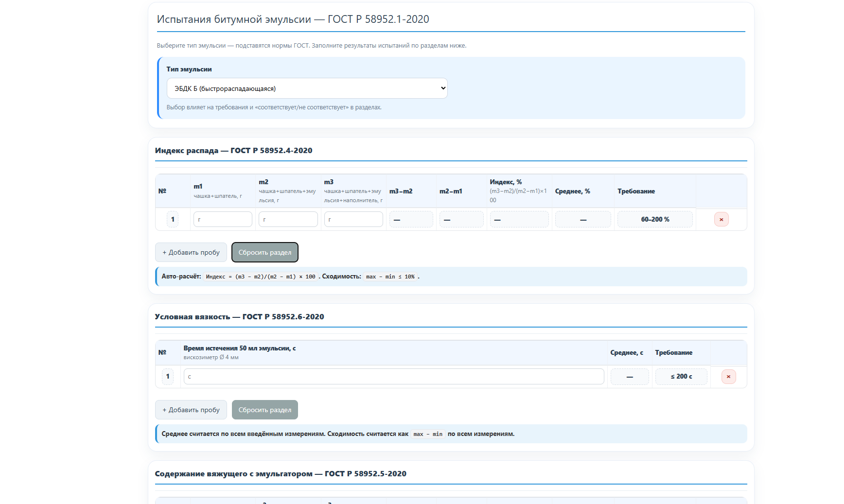Click the m3−m2 calculated result cell
This screenshot has height=504, width=844.
[411, 220]
